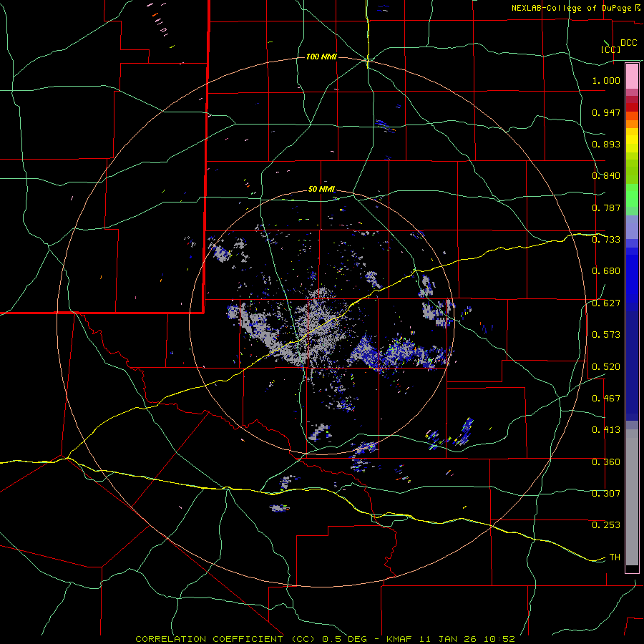The image size is (644, 644).
Task: Click the KMAF radar site at the rings' center
Action: [x=321, y=321]
